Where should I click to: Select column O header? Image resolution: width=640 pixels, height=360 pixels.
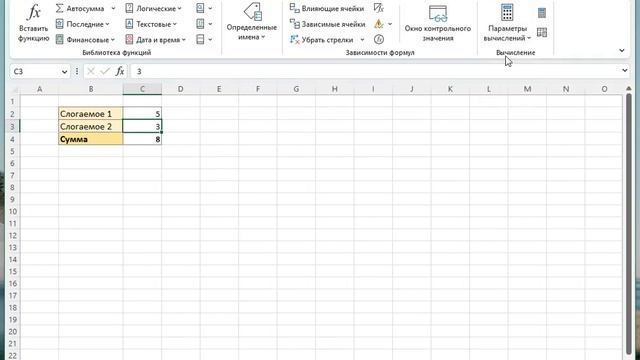click(x=604, y=89)
